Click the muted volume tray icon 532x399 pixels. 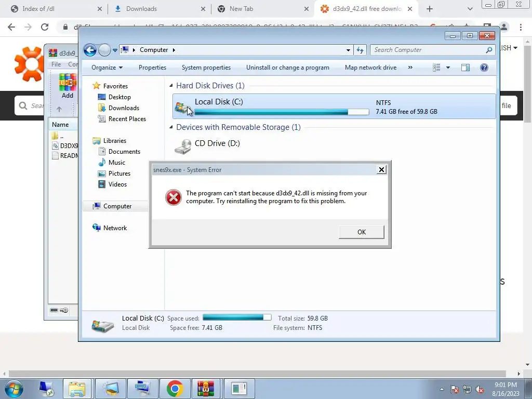coord(480,390)
